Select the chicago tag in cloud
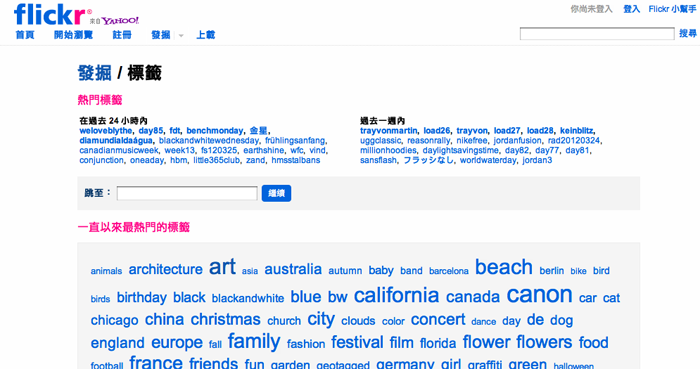 coord(114,320)
